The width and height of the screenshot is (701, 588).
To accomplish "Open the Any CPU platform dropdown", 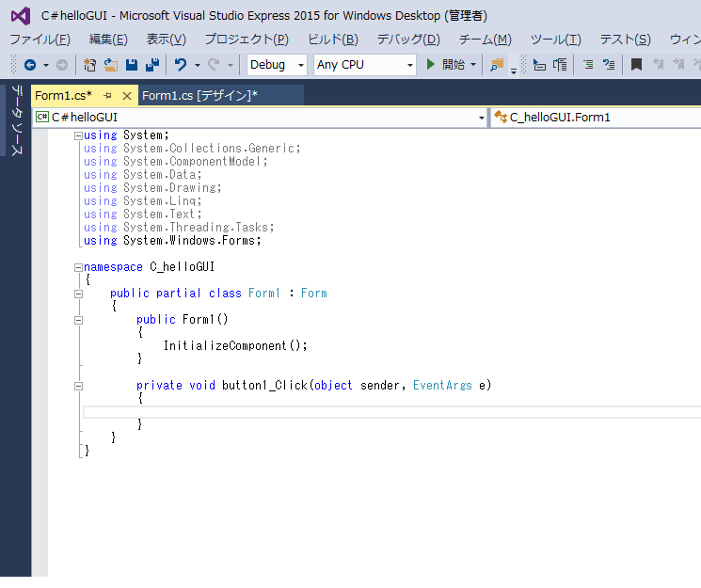I will tap(365, 65).
